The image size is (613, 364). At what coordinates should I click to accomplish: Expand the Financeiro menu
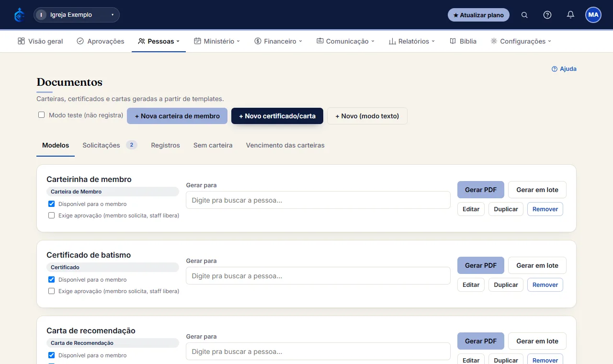point(278,41)
